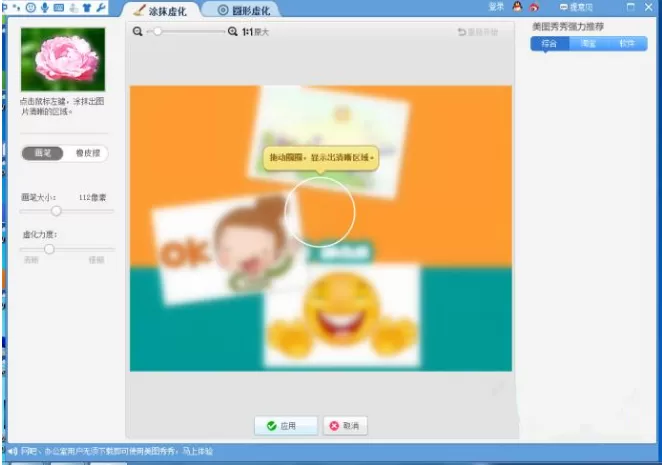Image resolution: width=662 pixels, height=465 pixels.
Task: Close the Meitu Xiuxiu window
Action: [649, 7]
